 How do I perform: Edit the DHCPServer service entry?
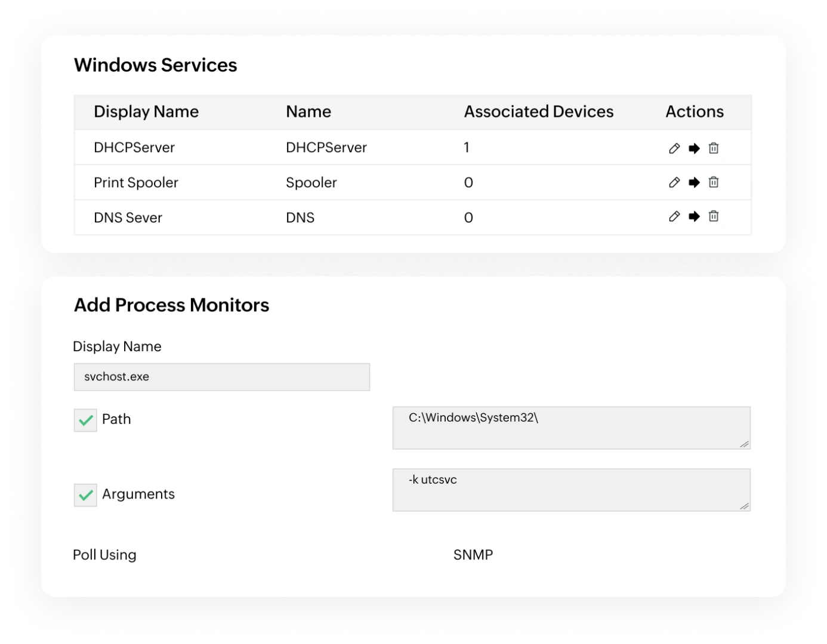click(674, 148)
